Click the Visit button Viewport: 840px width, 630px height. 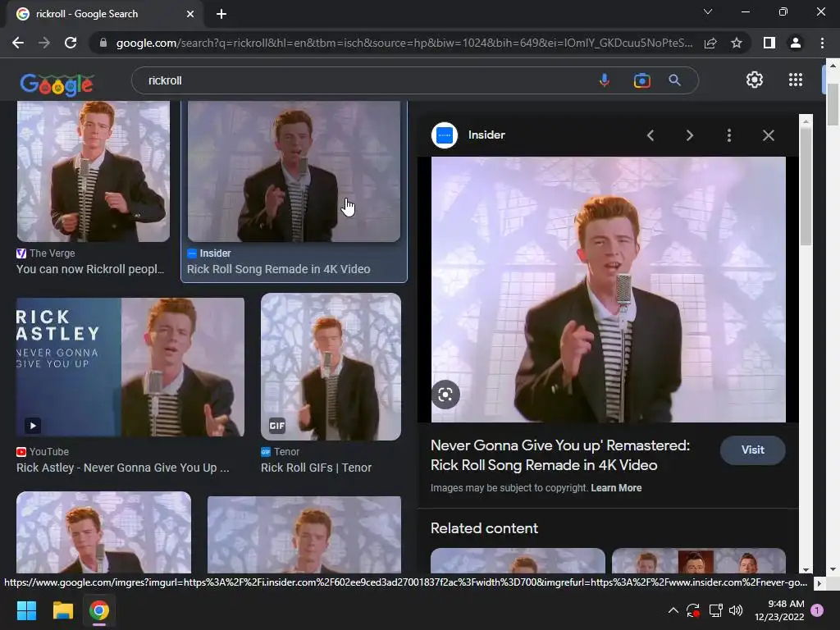point(753,450)
